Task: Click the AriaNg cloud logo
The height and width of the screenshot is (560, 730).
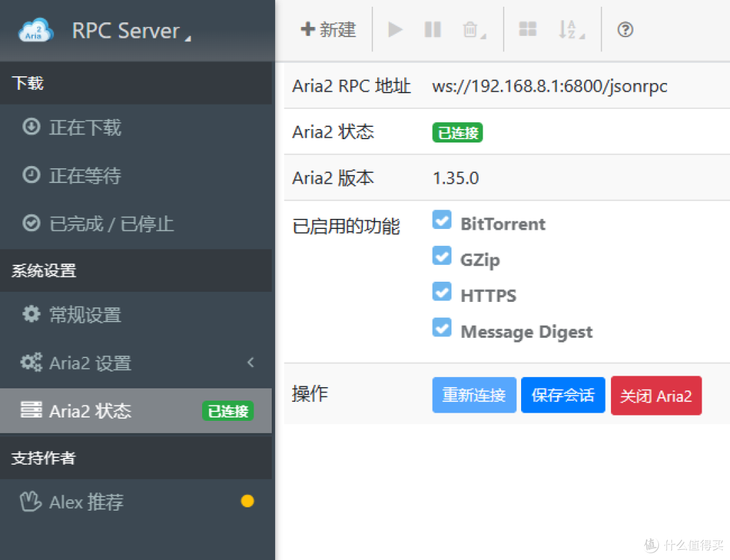Action: (x=36, y=30)
